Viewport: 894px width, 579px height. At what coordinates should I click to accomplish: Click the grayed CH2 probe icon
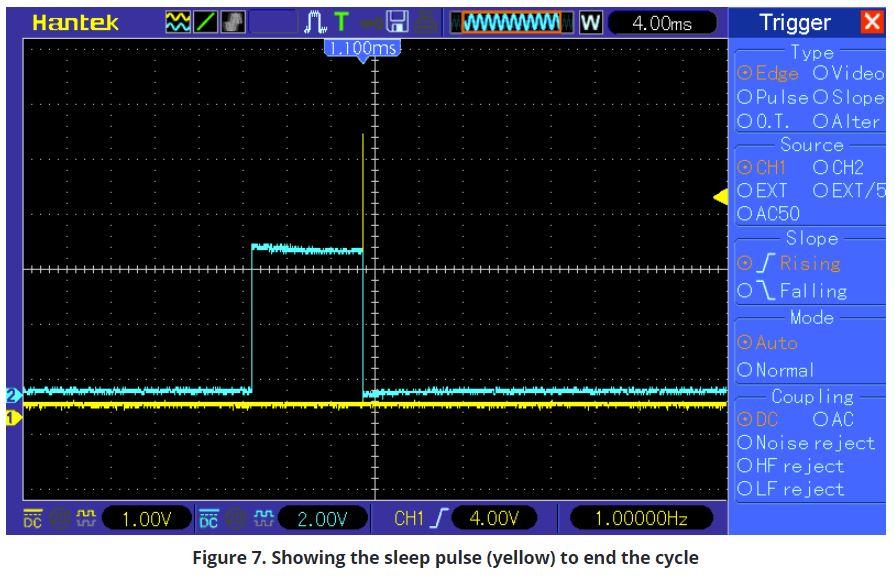pyautogui.click(x=235, y=519)
